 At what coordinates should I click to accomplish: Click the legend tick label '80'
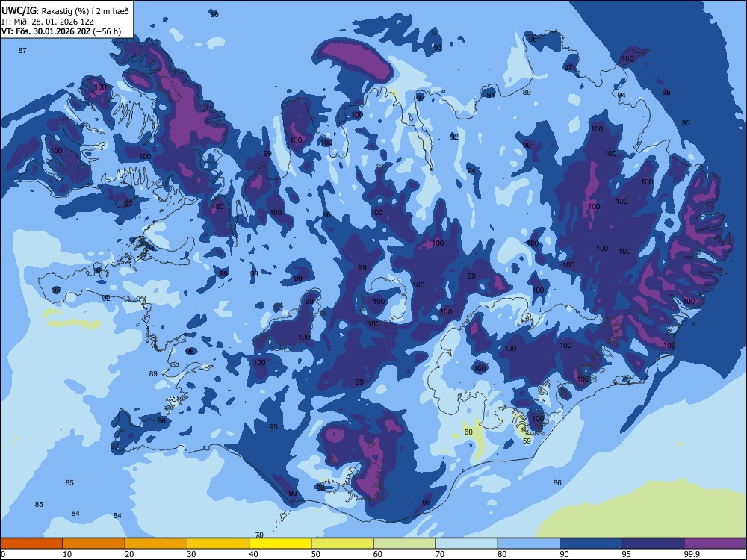click(502, 554)
